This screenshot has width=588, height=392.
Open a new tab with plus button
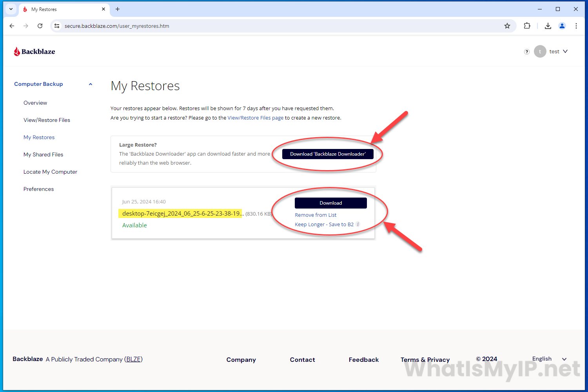pyautogui.click(x=118, y=9)
